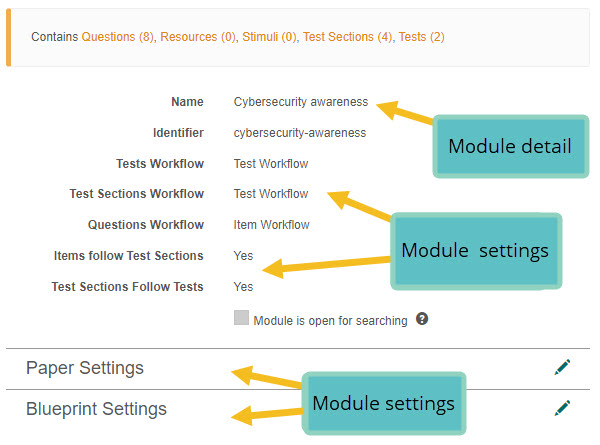The image size is (600, 445).
Task: Open the Tests (2) link
Action: [421, 37]
